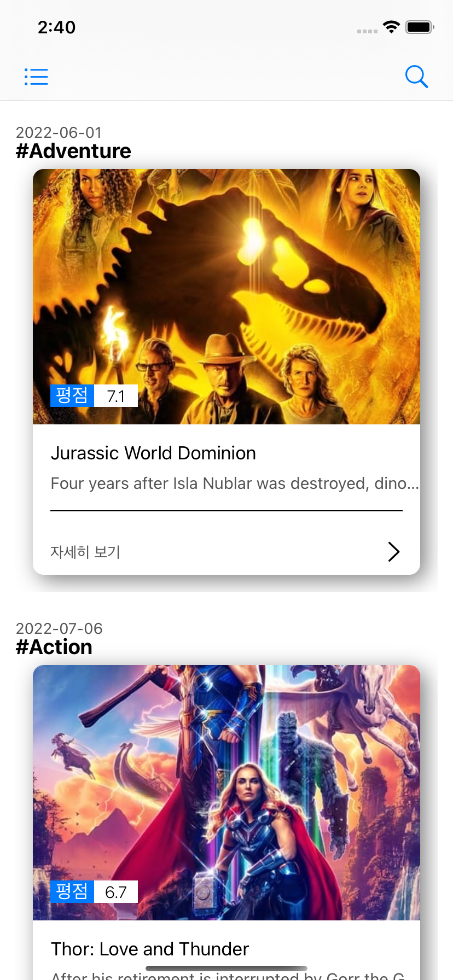Tap the cellular signal dots
The height and width of the screenshot is (980, 453).
coord(367,31)
